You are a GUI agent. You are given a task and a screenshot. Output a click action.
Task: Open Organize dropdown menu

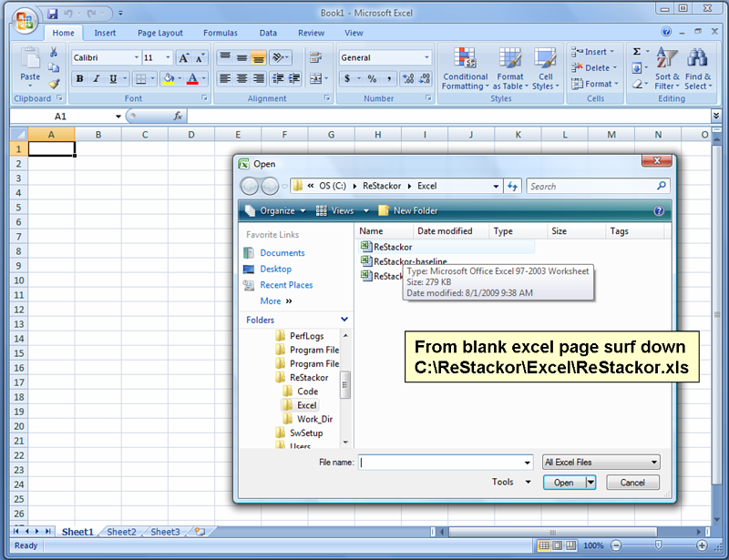(x=275, y=210)
